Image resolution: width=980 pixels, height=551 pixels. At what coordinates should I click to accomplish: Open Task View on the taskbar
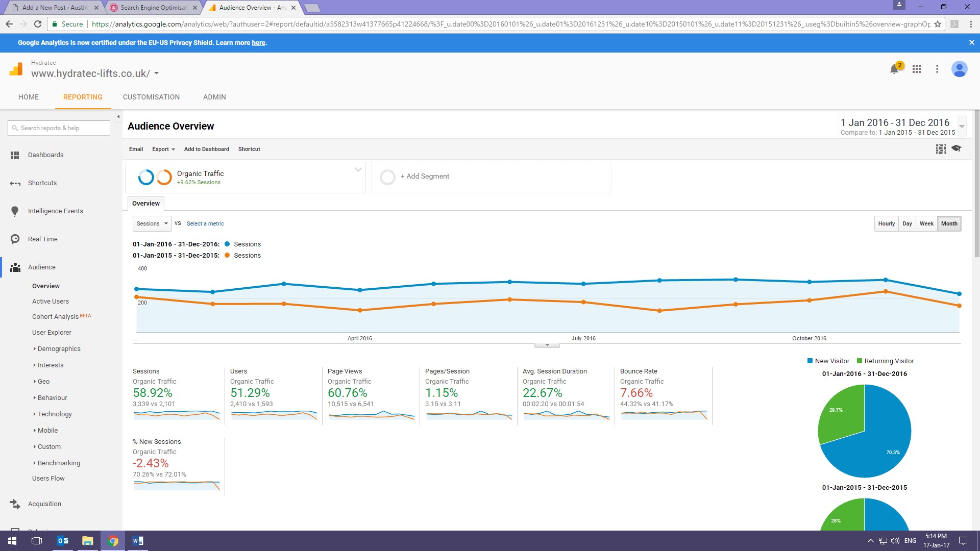(x=37, y=541)
